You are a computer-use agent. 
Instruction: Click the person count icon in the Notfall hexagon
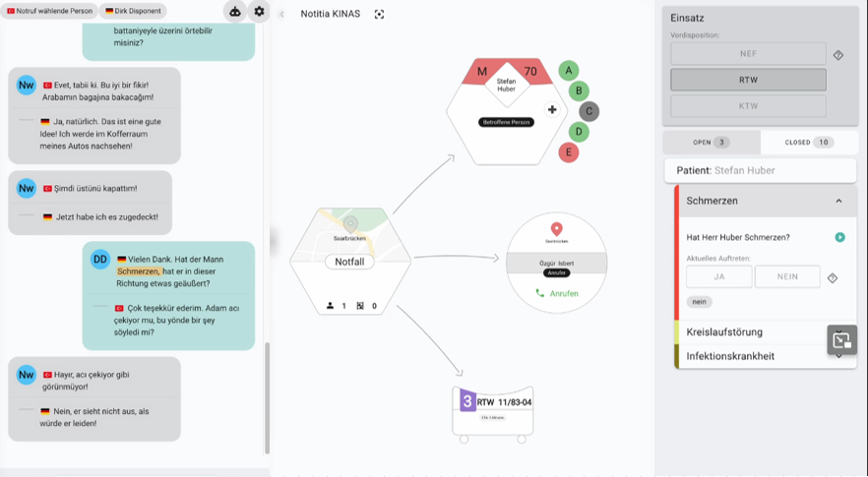(x=330, y=306)
